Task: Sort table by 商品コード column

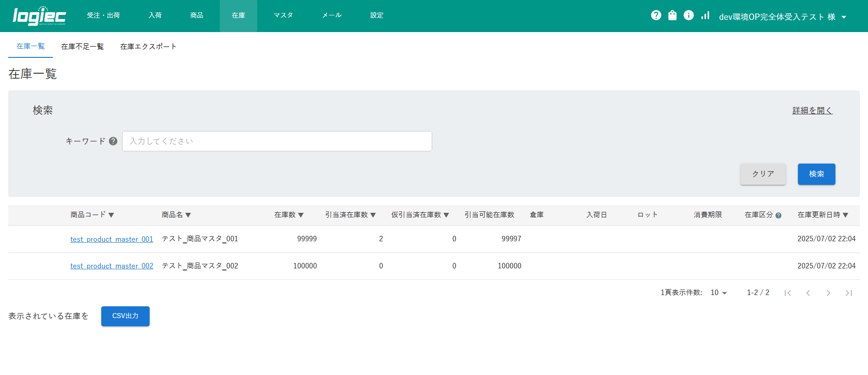Action: 92,215
